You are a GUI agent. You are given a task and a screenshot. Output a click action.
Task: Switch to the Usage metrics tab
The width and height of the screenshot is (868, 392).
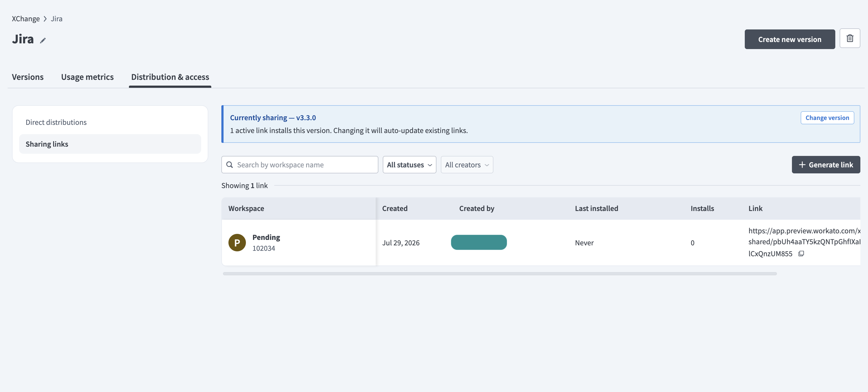coord(87,77)
